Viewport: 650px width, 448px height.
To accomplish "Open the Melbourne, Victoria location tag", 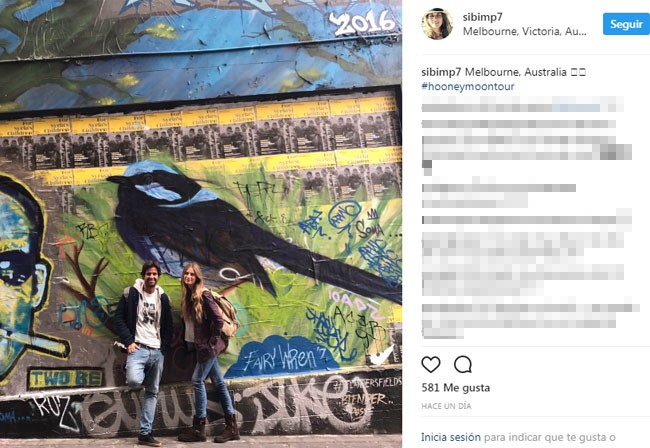I will pyautogui.click(x=524, y=31).
